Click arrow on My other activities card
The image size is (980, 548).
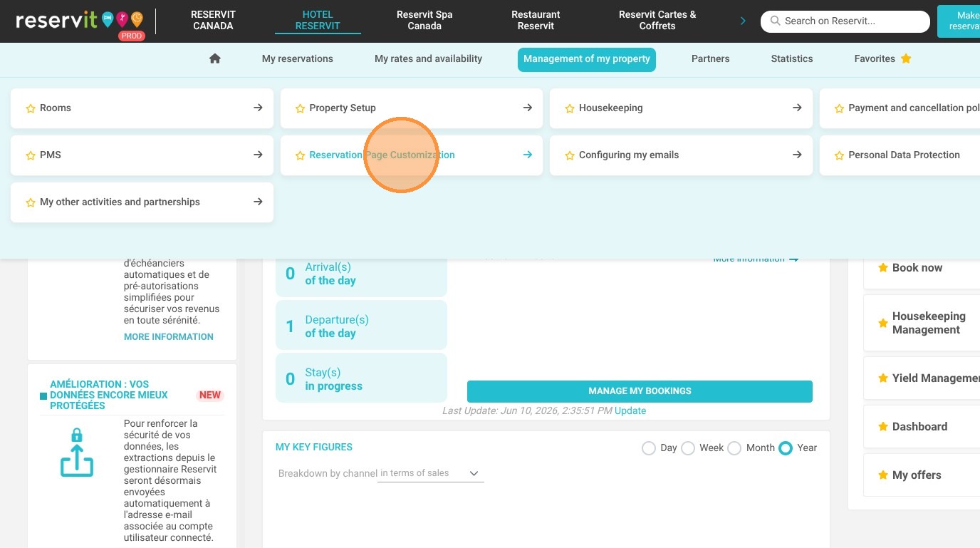258,202
